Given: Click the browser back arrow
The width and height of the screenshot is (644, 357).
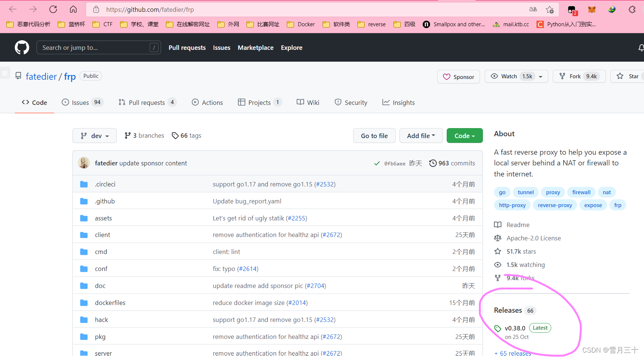Looking at the screenshot, I should tap(13, 9).
